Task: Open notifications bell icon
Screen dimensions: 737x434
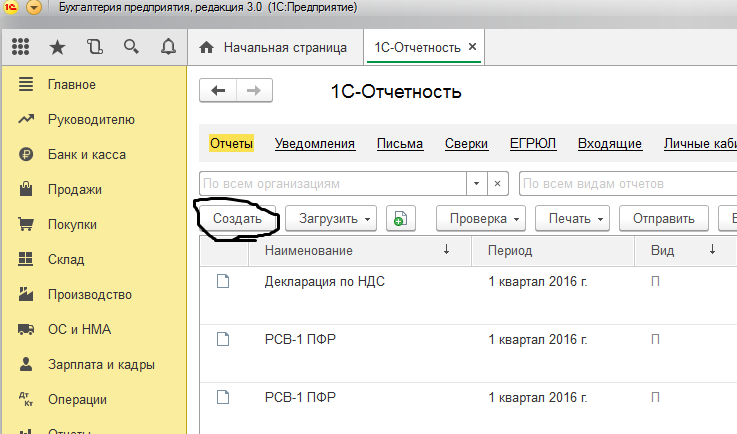Action: (x=168, y=47)
